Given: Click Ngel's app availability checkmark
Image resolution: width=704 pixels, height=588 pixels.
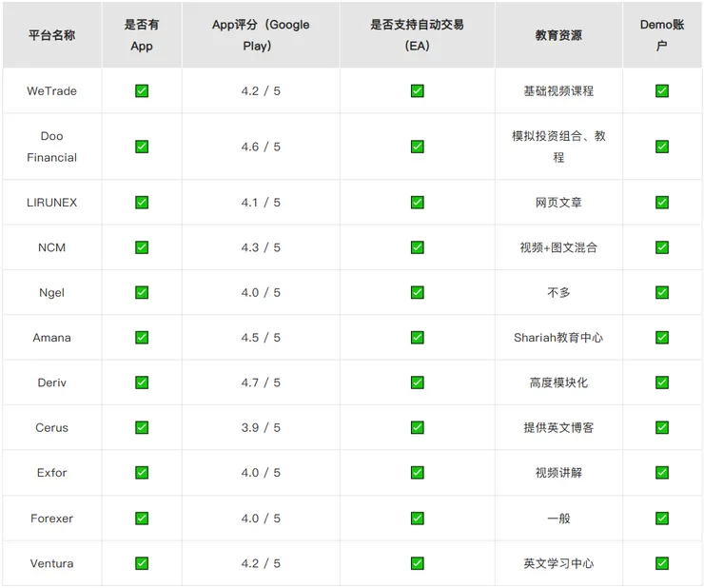Looking at the screenshot, I should click(142, 292).
